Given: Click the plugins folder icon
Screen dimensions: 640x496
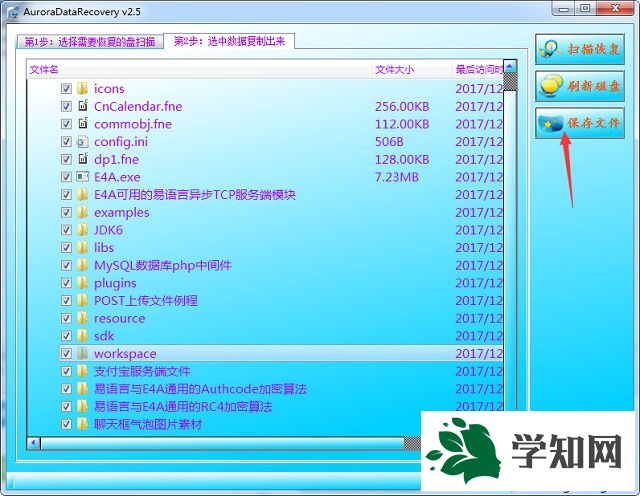Looking at the screenshot, I should [x=82, y=283].
